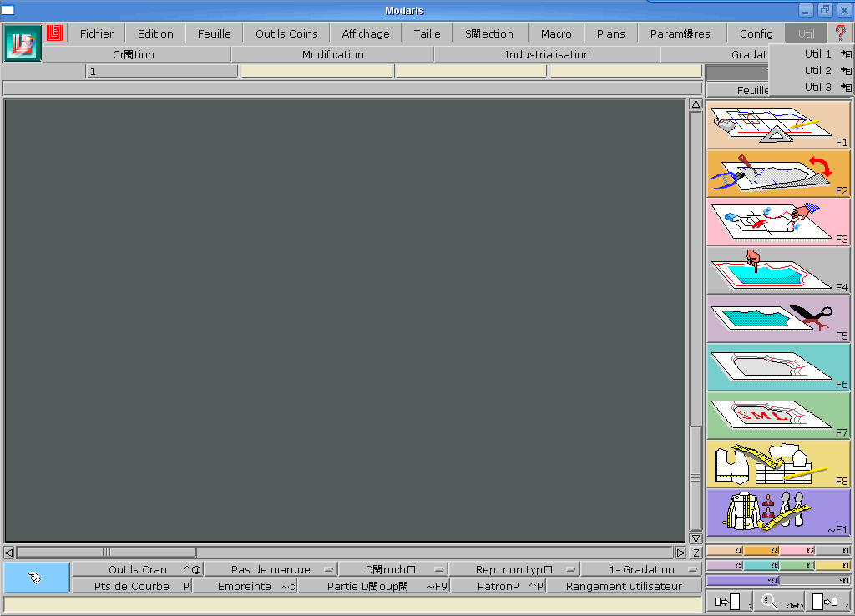Click the bottom beige status message field

pos(352,604)
